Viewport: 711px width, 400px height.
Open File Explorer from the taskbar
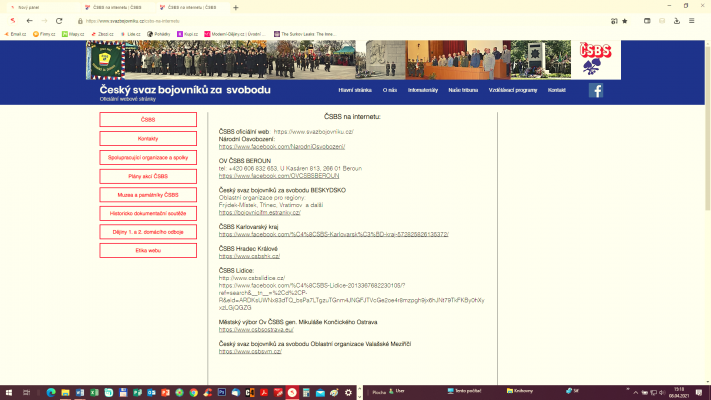(x=65, y=393)
